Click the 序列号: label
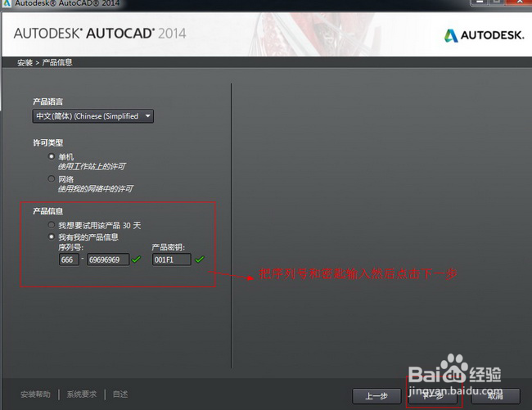 [71, 247]
